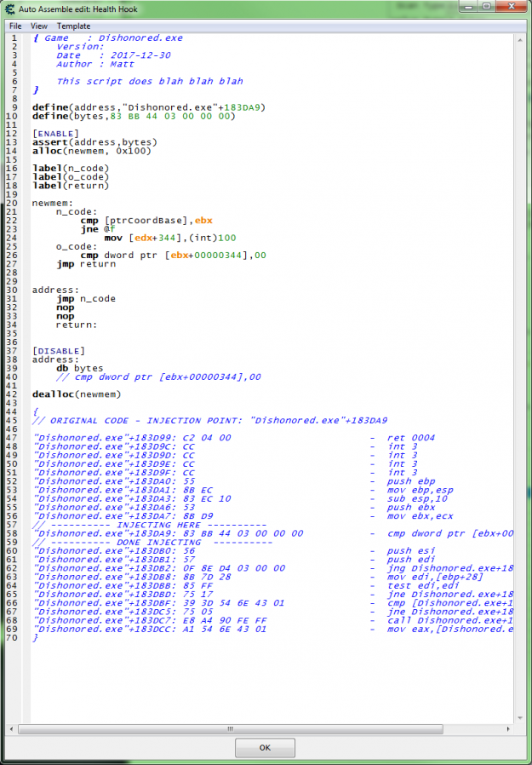Click the horizontal scrollbar thumb

tap(230, 728)
